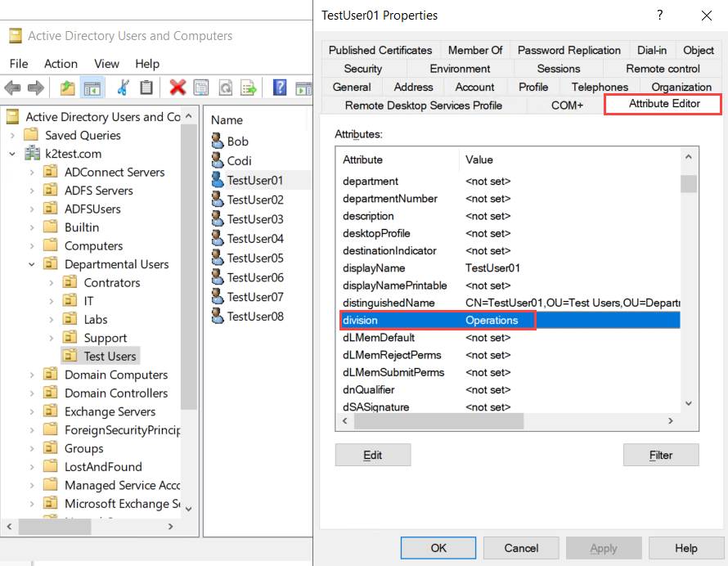Select TestUser03 in the user list

click(255, 219)
